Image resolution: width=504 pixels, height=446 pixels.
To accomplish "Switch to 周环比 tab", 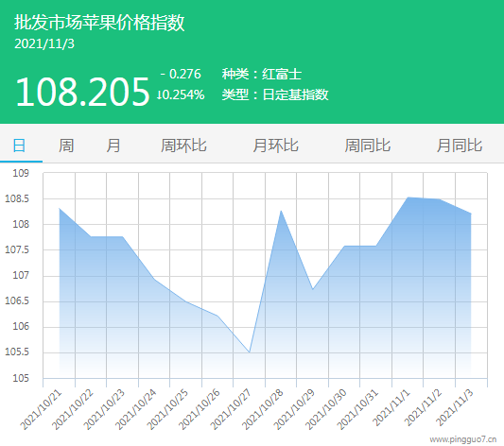I will (x=183, y=146).
